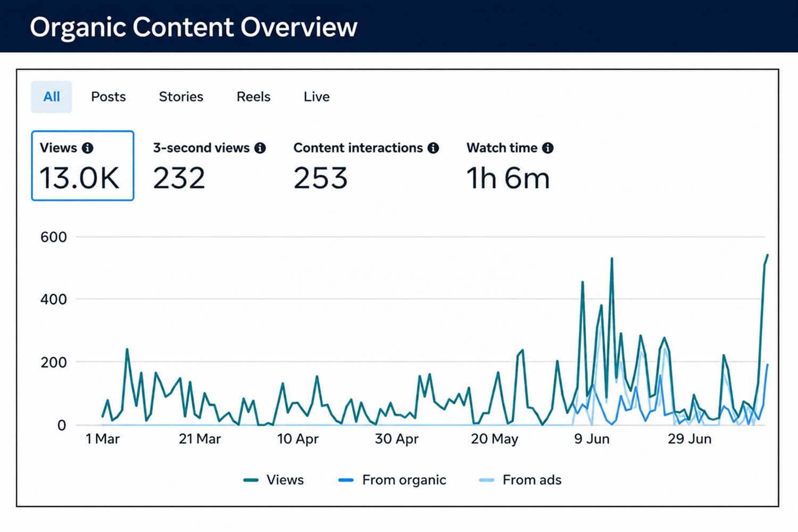Open info icon beside 3-second views

click(260, 148)
